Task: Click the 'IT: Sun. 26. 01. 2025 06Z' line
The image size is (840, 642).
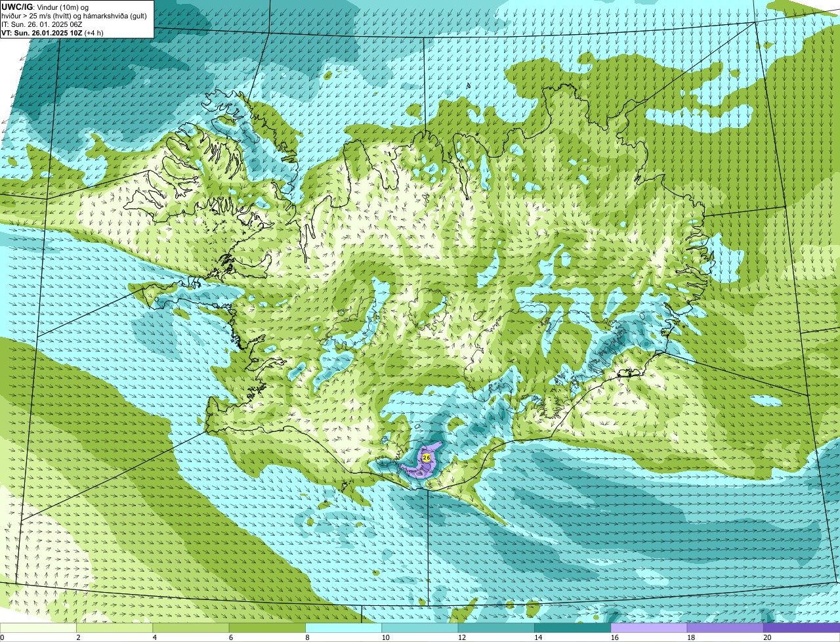Action: tap(43, 24)
